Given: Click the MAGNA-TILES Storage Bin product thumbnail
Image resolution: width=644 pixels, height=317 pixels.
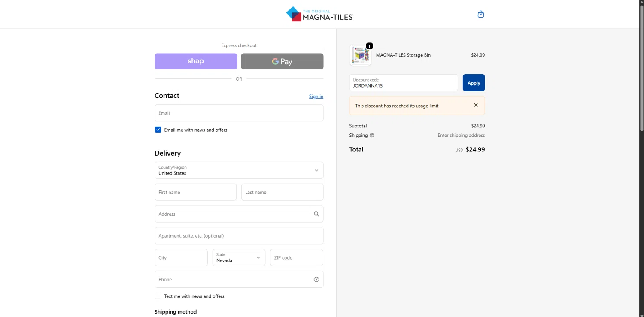Looking at the screenshot, I should [x=360, y=55].
